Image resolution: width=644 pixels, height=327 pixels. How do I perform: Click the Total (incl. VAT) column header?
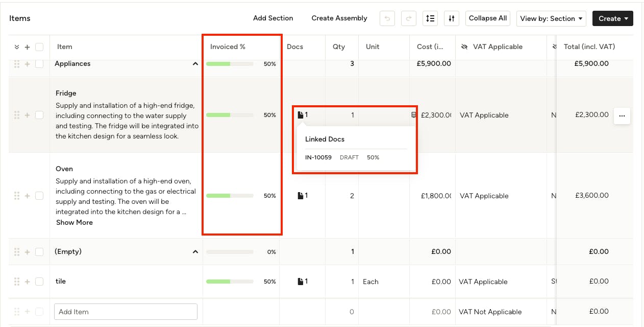[x=589, y=46]
